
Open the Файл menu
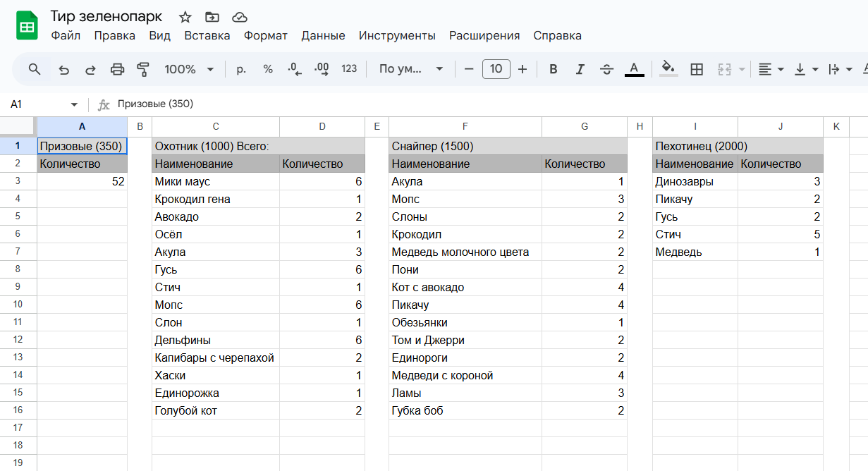(x=66, y=35)
